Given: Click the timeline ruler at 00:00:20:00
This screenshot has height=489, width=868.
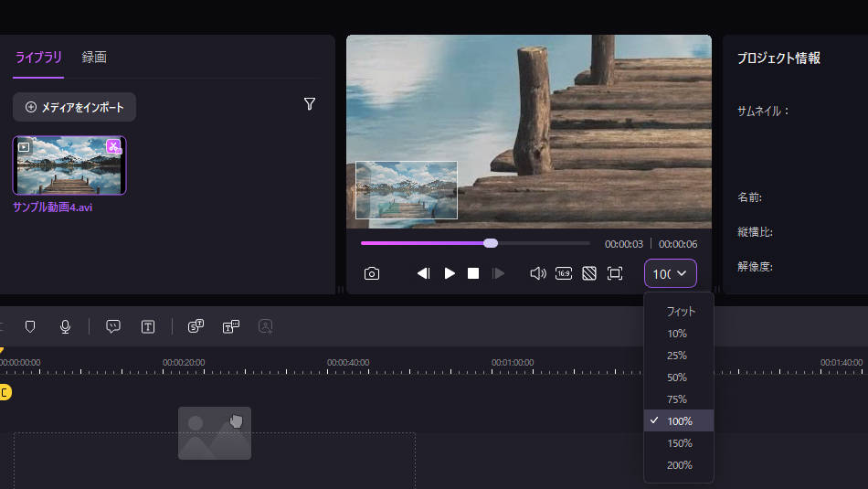Looking at the screenshot, I should (184, 363).
